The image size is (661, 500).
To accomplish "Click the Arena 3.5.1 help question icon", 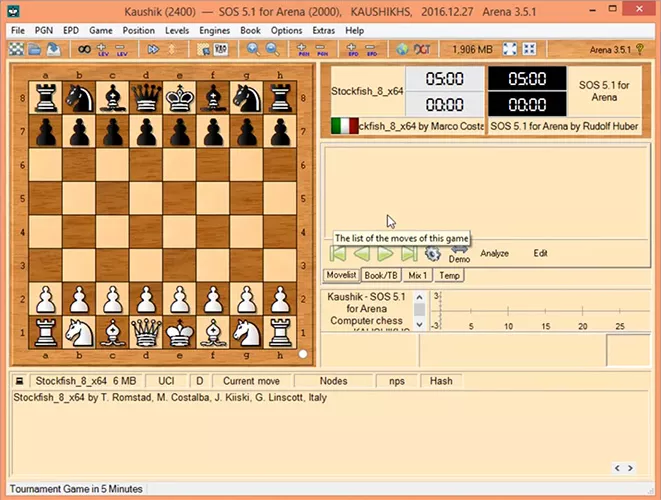I will (640, 49).
